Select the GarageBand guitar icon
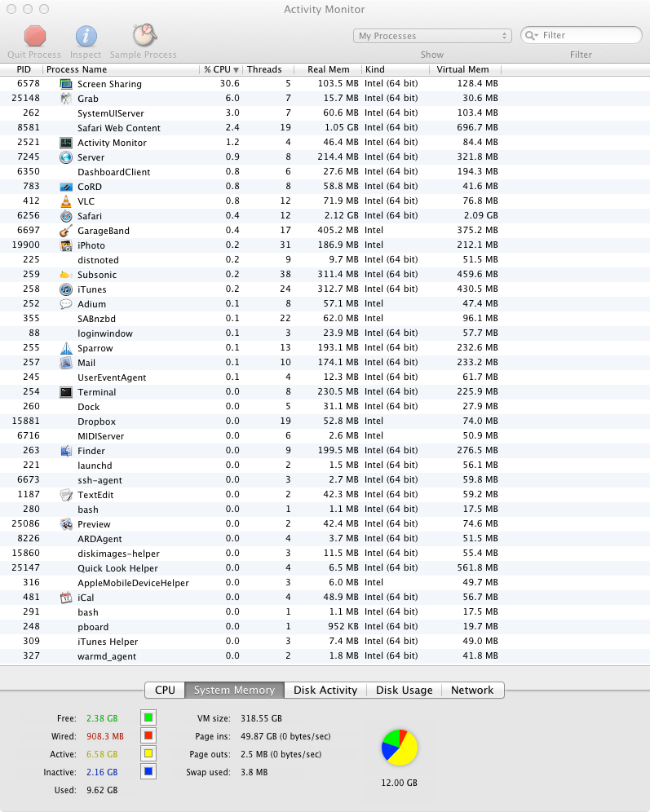 point(66,231)
